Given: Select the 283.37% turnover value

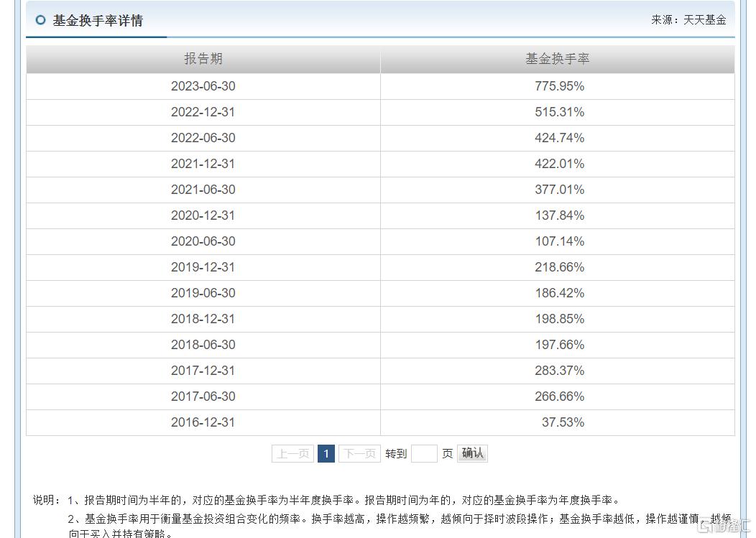Looking at the screenshot, I should [559, 371].
